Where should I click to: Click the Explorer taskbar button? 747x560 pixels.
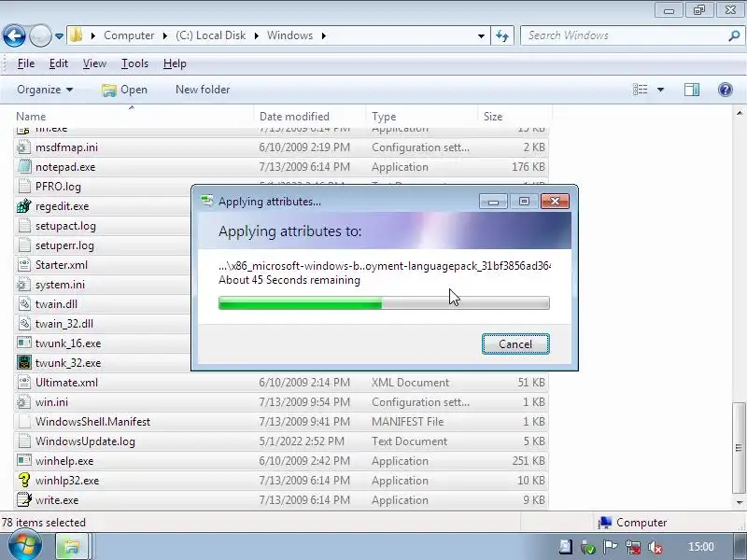pos(72,547)
